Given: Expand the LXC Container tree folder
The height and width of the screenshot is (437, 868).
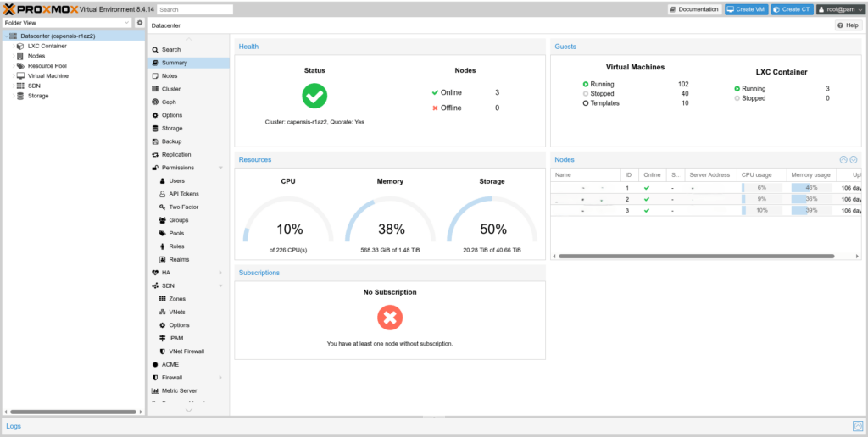Looking at the screenshot, I should pyautogui.click(x=14, y=46).
